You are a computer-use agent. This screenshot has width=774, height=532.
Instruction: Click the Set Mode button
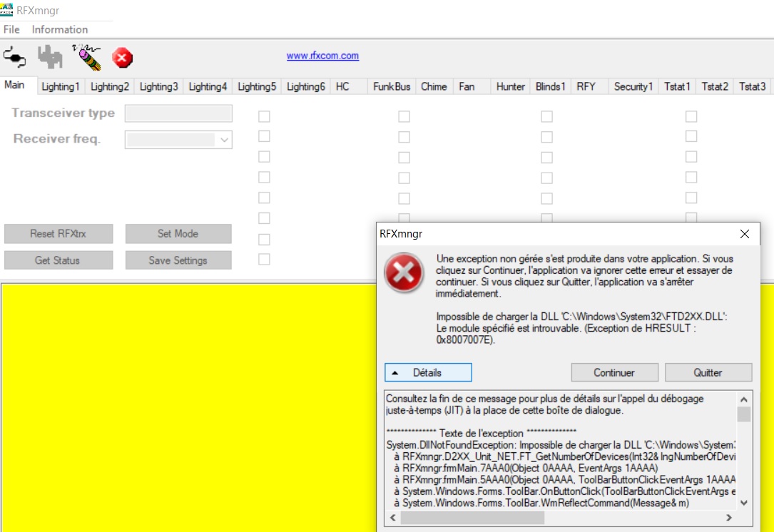point(178,233)
